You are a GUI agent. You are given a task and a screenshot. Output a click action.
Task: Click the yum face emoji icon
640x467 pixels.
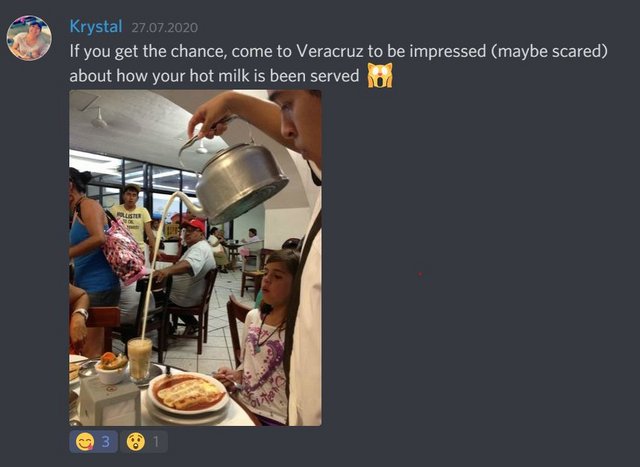(85, 442)
